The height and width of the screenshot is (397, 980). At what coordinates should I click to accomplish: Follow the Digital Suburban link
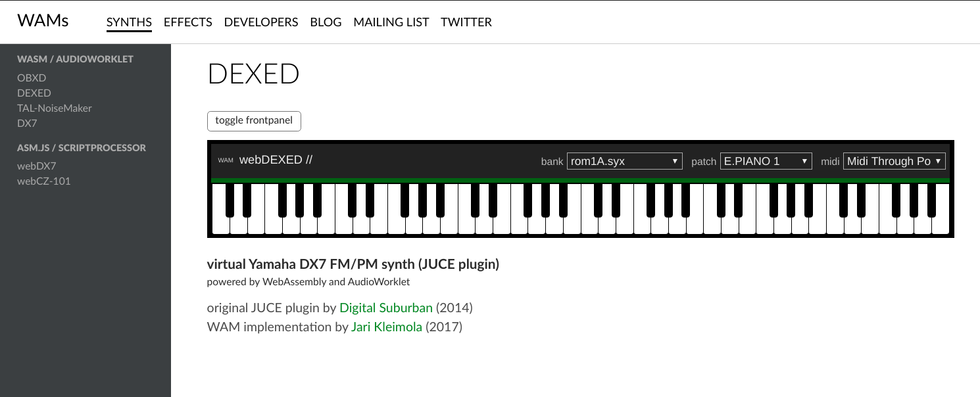click(x=386, y=308)
